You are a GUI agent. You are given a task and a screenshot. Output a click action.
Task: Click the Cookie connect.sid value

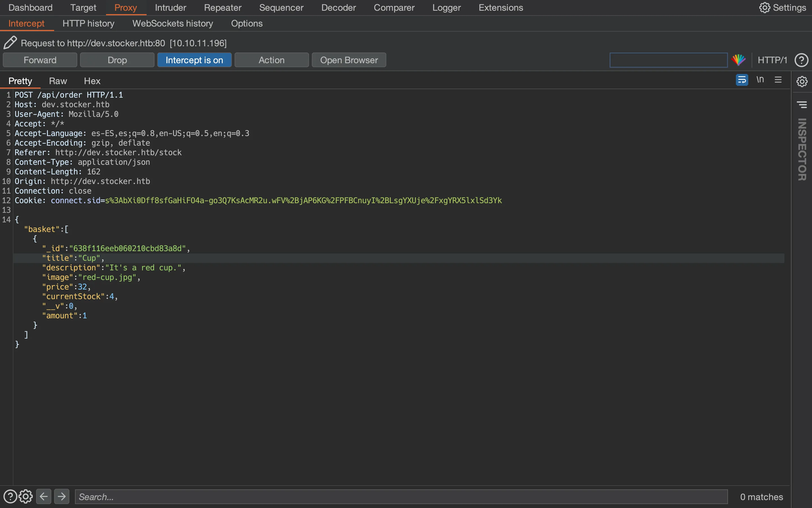tap(303, 200)
